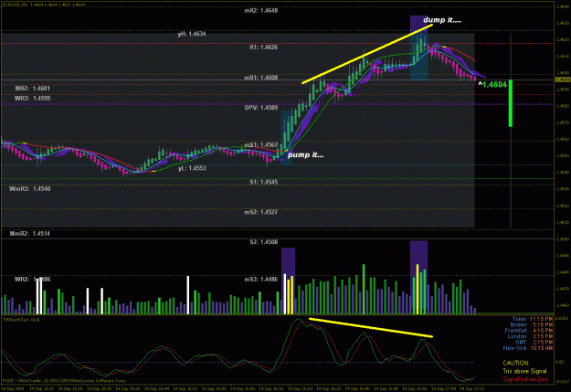Select the MmR2: 1.4514 label
This screenshot has width=571, height=392.
pos(30,234)
